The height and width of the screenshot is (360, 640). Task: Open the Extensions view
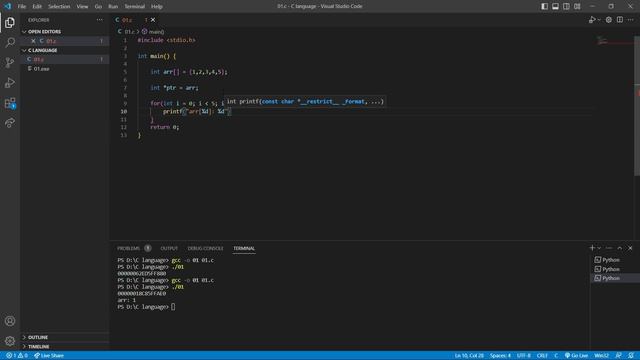coord(10,103)
